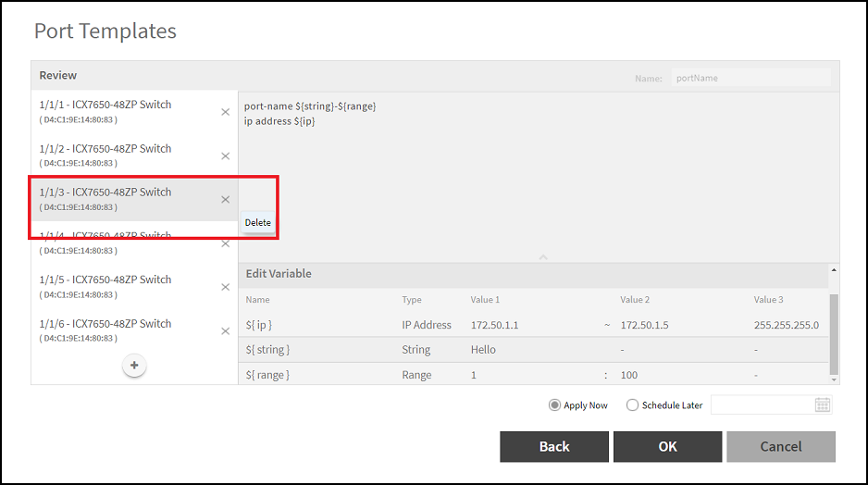Screen dimensions: 868x485
Task: Click the ${ range } variable row name
Action: pos(268,375)
